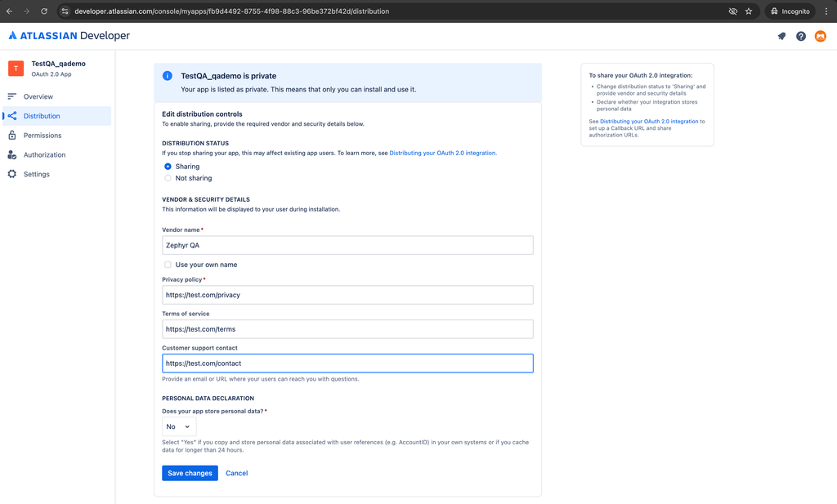Expand the personal data dropdown
The width and height of the screenshot is (837, 504).
click(x=178, y=426)
